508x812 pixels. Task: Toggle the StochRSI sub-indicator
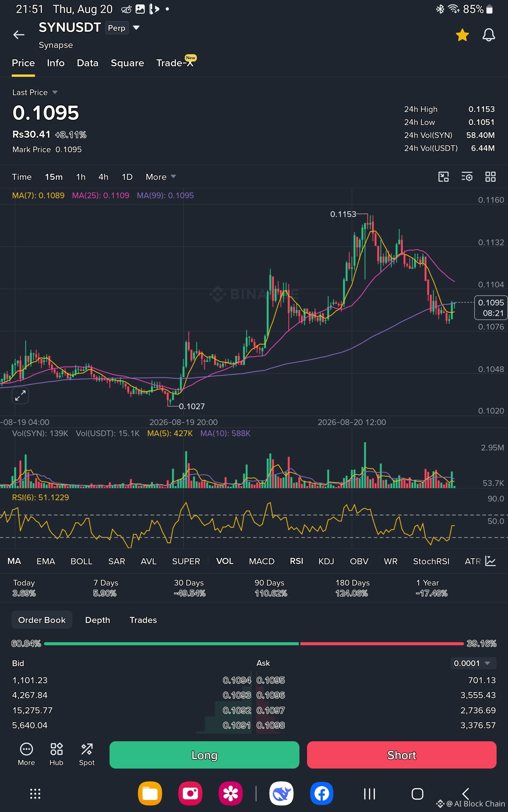coord(431,561)
